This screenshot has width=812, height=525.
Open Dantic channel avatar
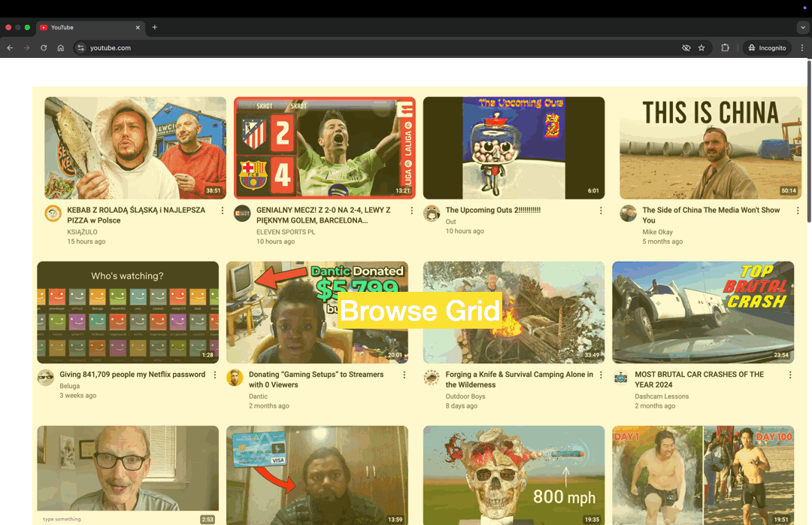[x=235, y=378]
